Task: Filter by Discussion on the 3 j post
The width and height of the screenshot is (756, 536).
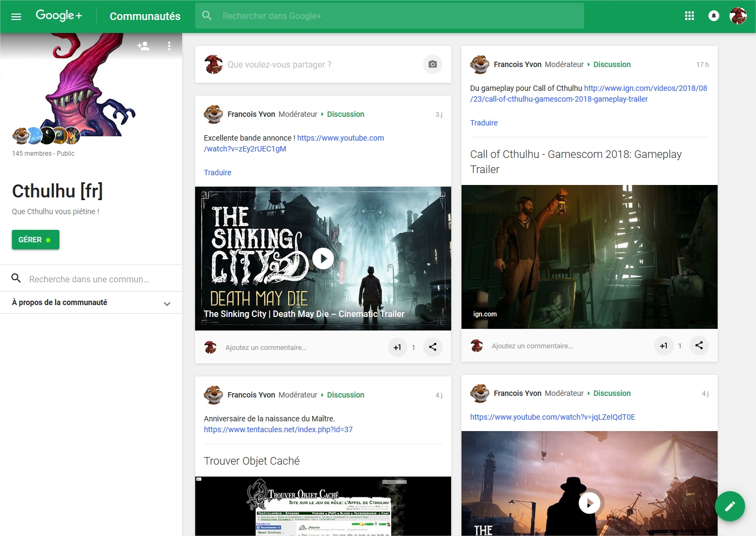Action: 345,114
